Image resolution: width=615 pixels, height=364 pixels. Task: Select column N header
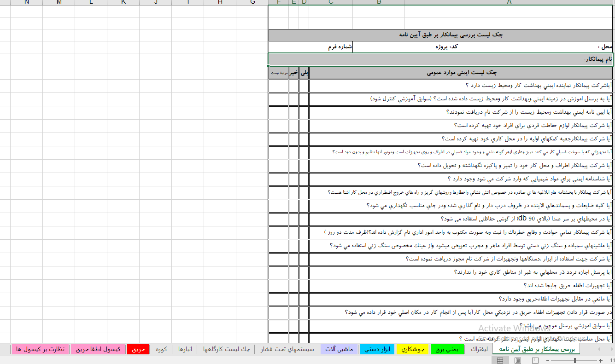(27, 2)
